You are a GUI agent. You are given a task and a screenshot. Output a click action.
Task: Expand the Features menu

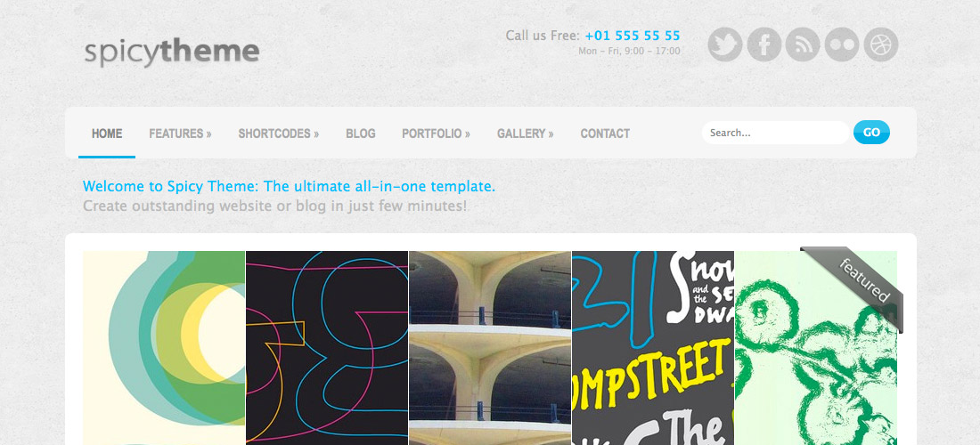tap(180, 133)
